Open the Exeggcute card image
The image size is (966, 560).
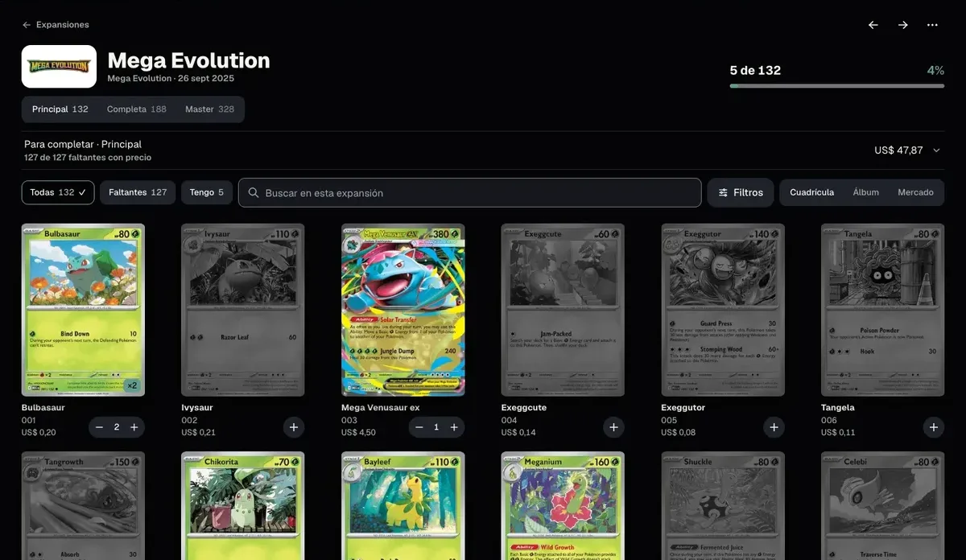pos(563,310)
